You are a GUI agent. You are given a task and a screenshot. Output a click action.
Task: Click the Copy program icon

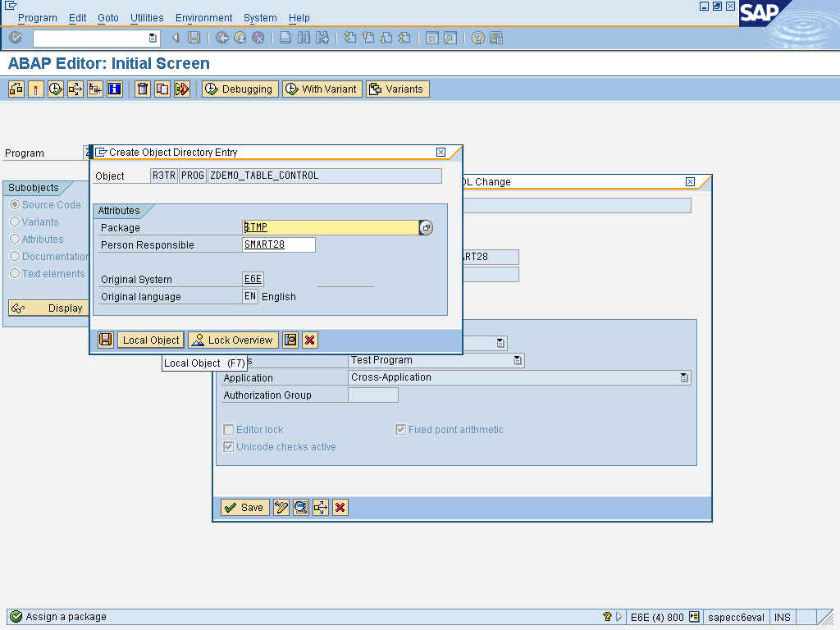tap(162, 89)
